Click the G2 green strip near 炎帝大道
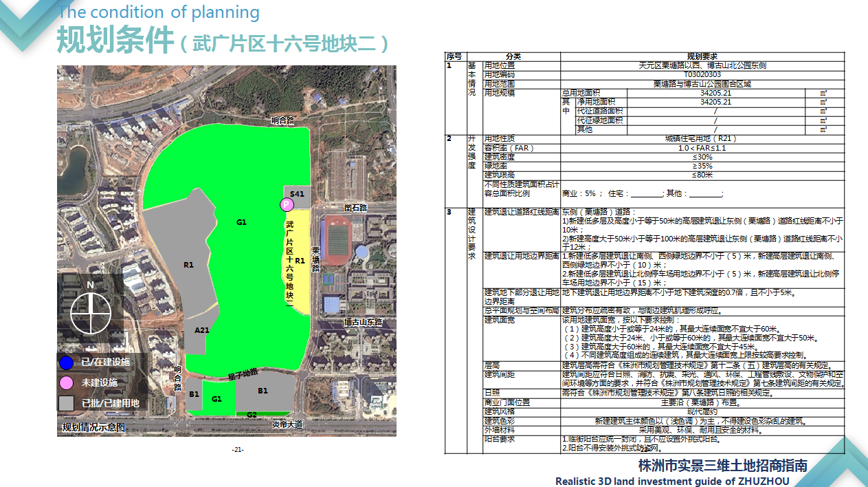Screen dimensions: 868x487 [252, 415]
